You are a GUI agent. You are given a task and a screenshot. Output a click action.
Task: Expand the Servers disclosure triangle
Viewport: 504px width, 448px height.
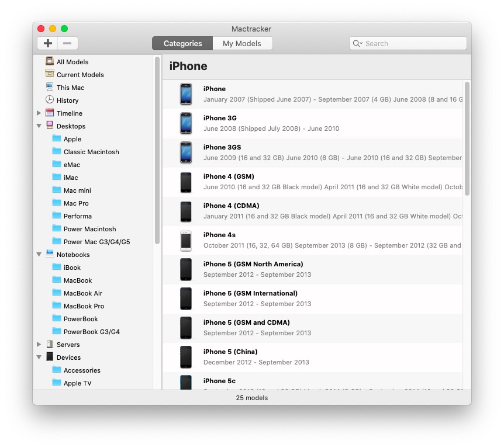[x=39, y=344]
